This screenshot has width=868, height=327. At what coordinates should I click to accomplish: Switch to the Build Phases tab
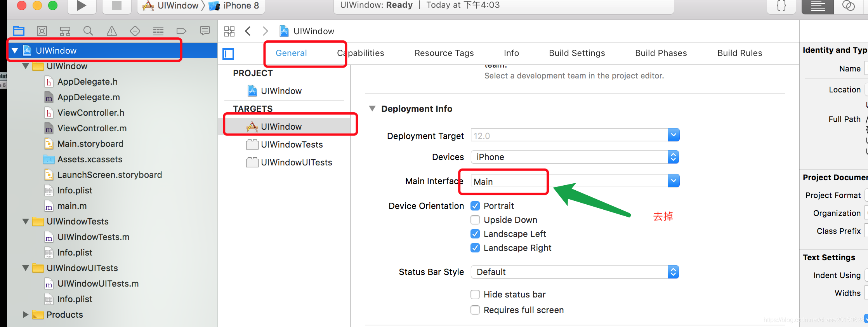[x=661, y=53]
